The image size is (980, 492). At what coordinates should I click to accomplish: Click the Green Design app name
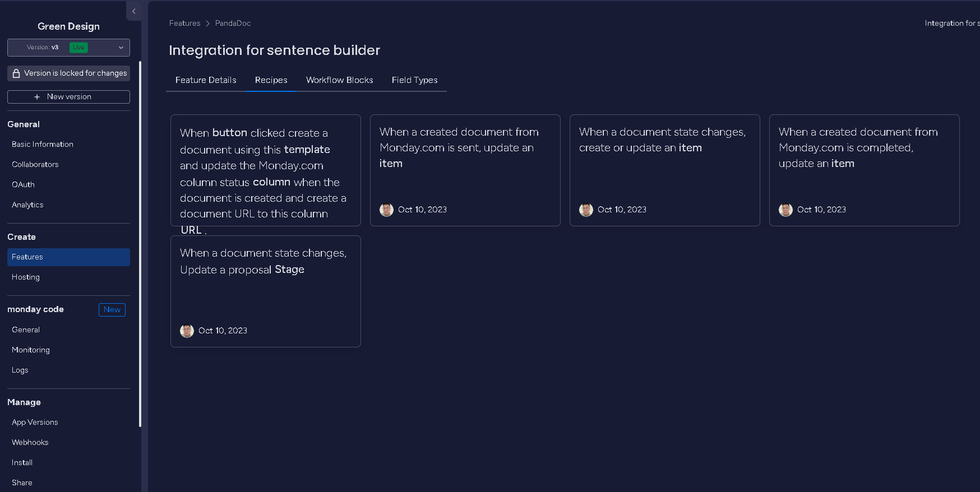coord(68,26)
